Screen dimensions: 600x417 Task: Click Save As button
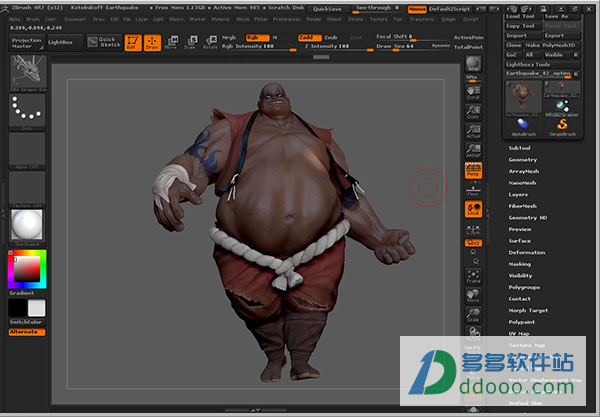coord(562,16)
